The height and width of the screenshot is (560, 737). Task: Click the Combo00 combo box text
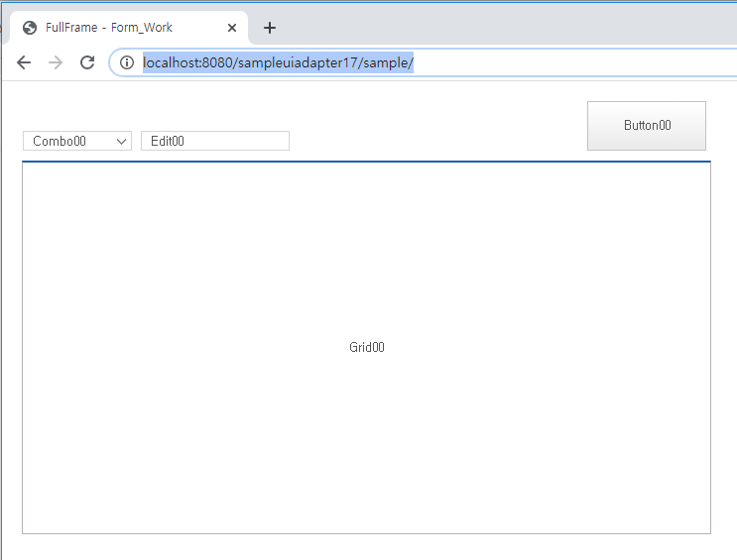tap(61, 141)
